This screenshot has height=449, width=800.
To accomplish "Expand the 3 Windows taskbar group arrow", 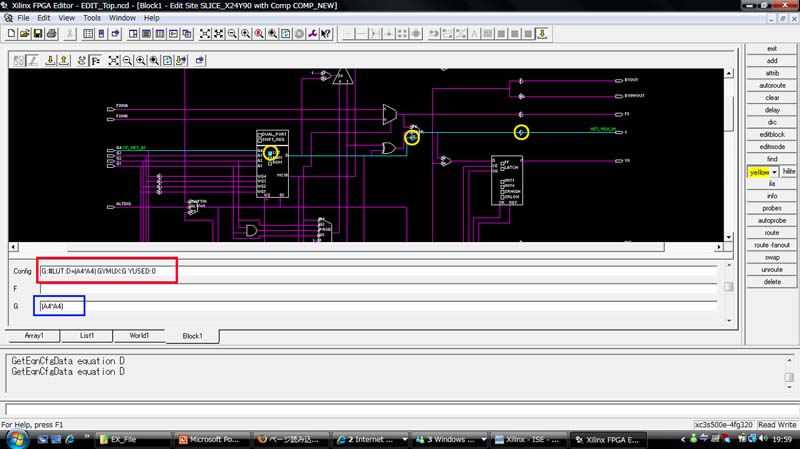I will tap(483, 439).
